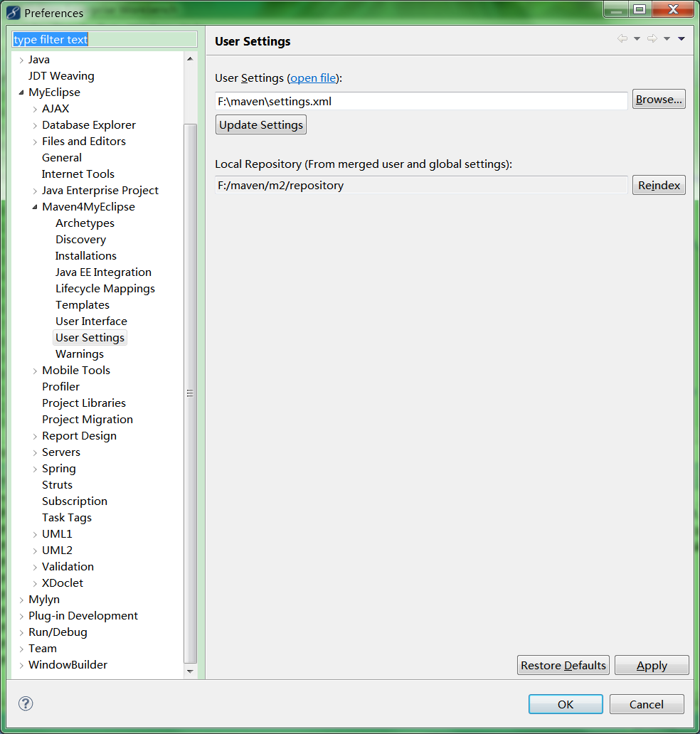
Task: Click the Local Repository path field
Action: pyautogui.click(x=421, y=186)
